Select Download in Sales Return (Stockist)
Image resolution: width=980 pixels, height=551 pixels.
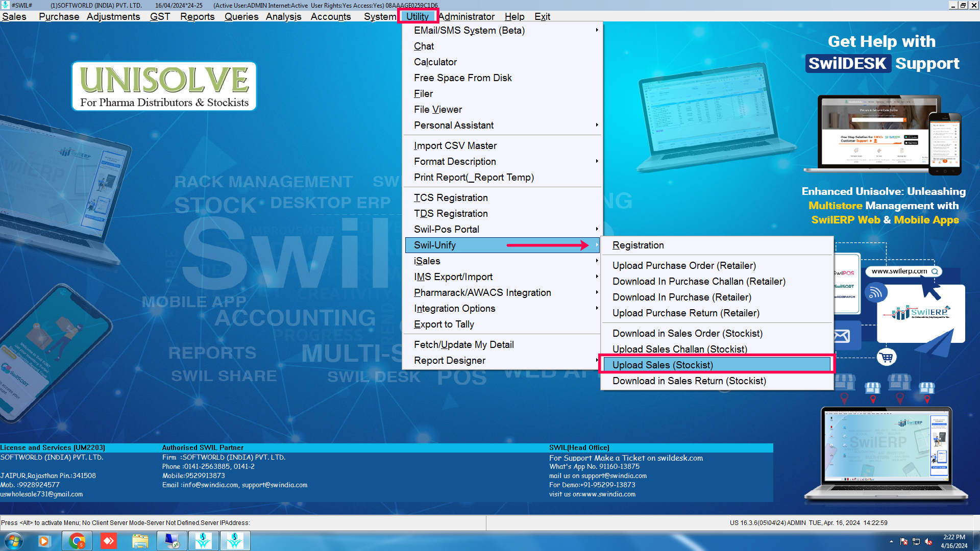pyautogui.click(x=717, y=381)
